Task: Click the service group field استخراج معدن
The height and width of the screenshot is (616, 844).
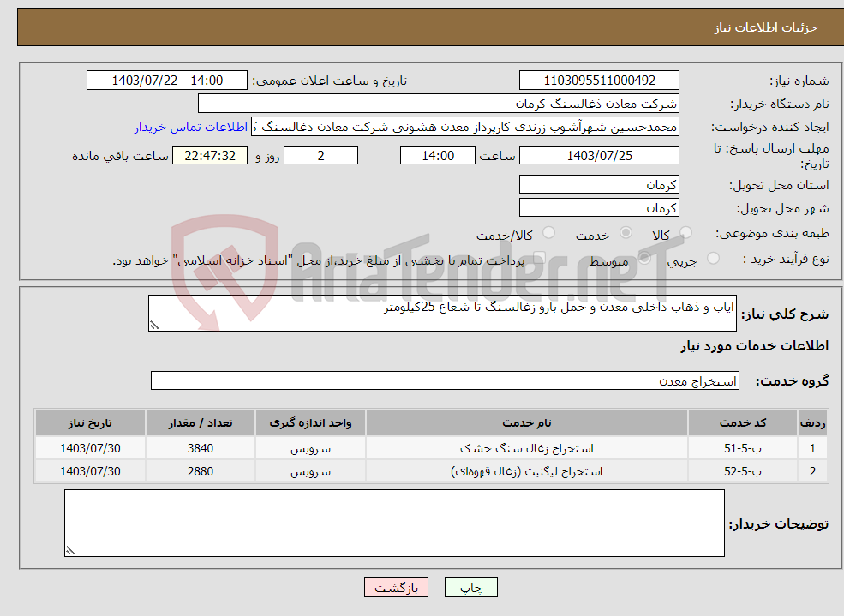Action: [446, 381]
